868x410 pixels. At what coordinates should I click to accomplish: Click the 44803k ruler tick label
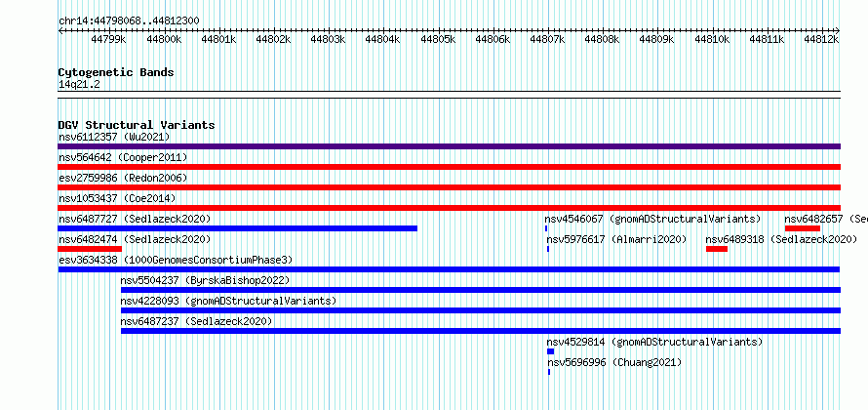click(x=329, y=39)
